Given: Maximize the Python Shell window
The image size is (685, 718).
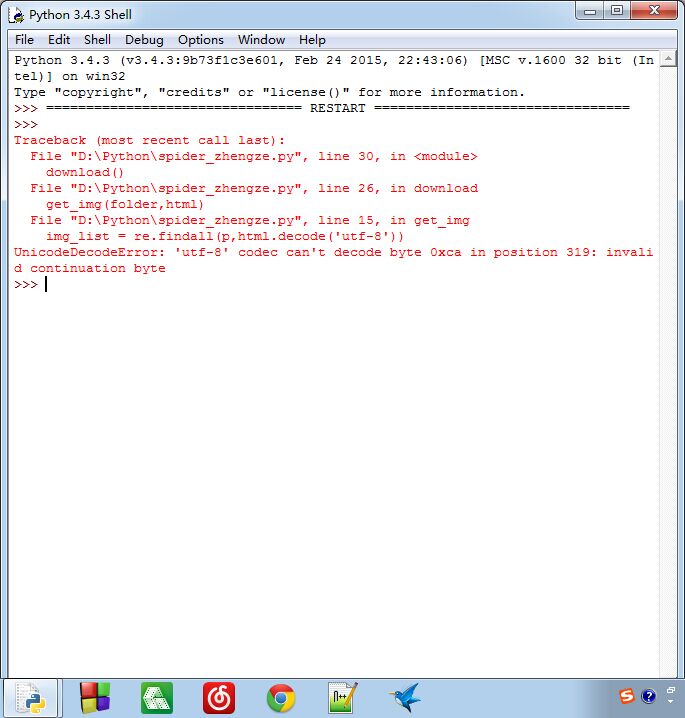Looking at the screenshot, I should click(x=617, y=11).
